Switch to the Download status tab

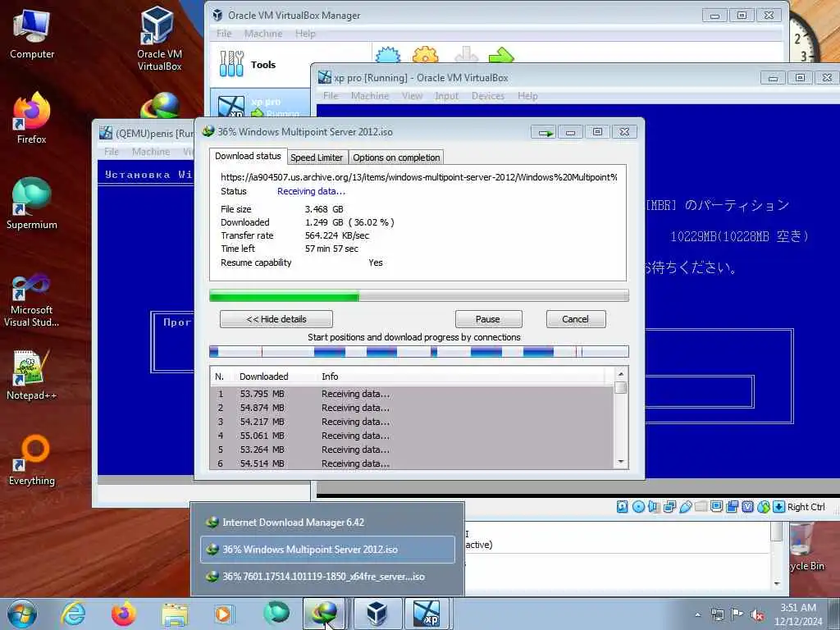(x=248, y=156)
